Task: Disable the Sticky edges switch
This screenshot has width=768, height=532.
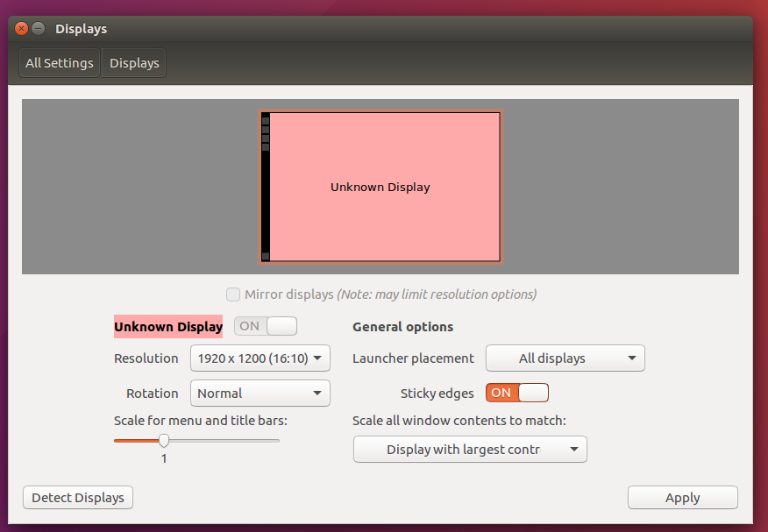Action: click(x=517, y=393)
